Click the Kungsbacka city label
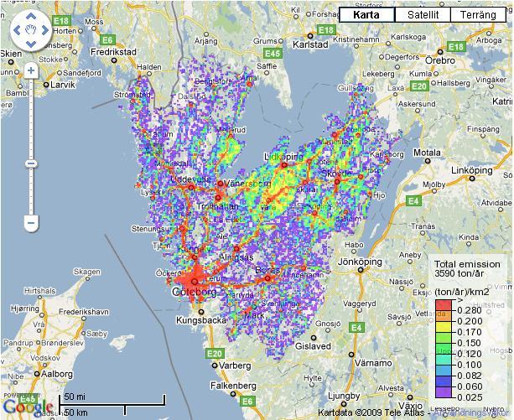Screen dimensions: 514x420 pos(201,319)
